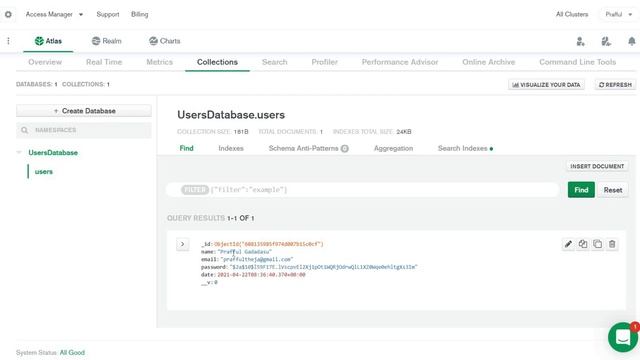640x360 pixels.
Task: Edit the document with pencil icon
Action: (x=568, y=244)
